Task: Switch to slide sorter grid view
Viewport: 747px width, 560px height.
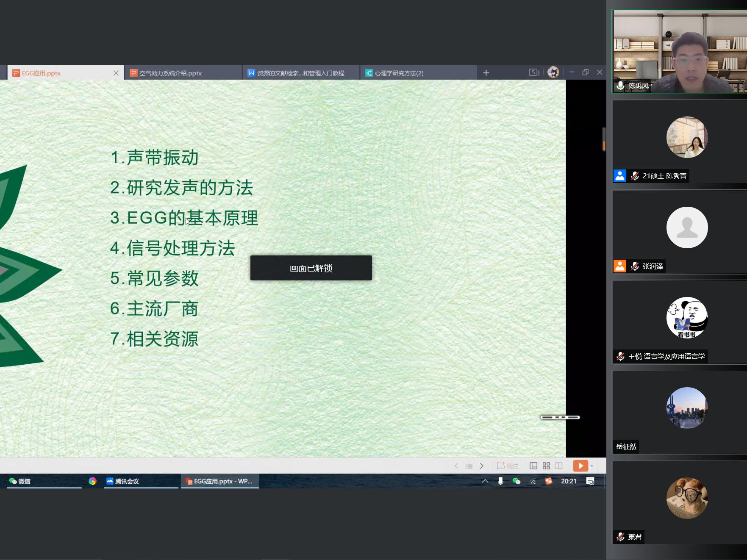Action: click(546, 466)
